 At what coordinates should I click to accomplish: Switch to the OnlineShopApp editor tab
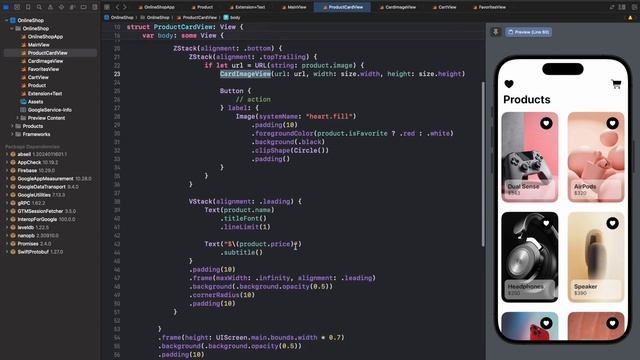tap(156, 7)
